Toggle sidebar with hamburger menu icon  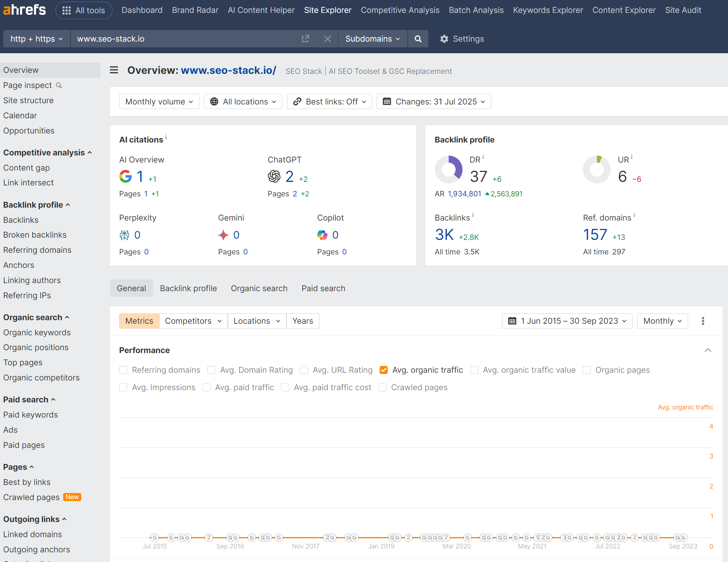tap(114, 70)
